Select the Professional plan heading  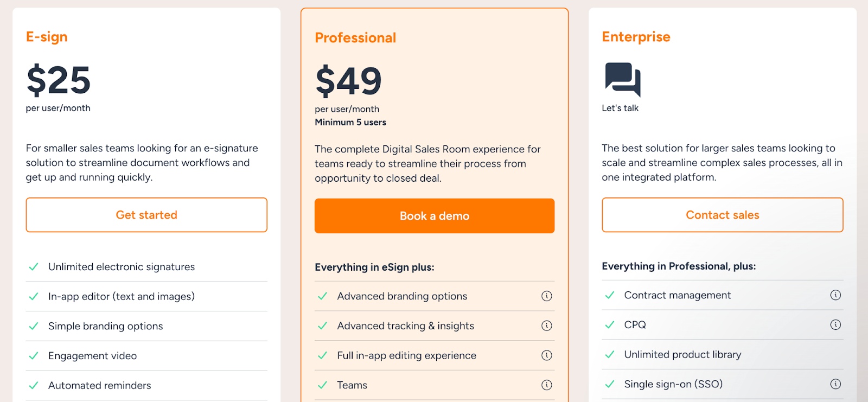355,38
